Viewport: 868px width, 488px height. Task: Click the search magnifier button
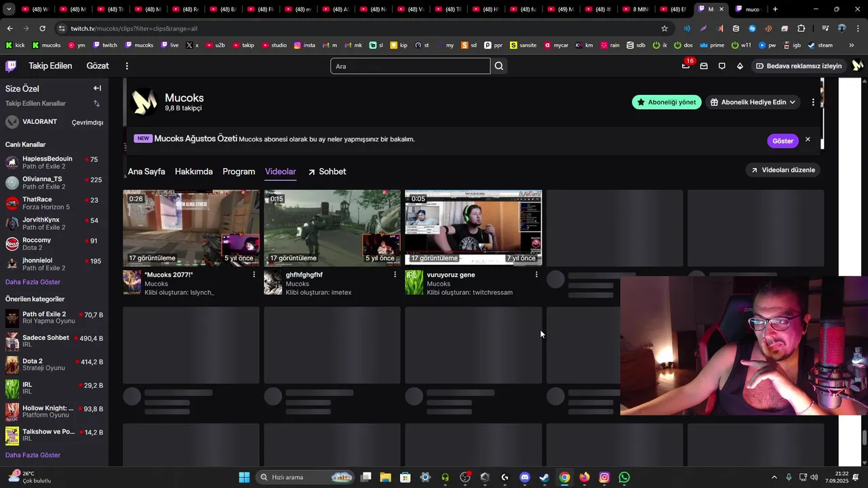tap(499, 66)
